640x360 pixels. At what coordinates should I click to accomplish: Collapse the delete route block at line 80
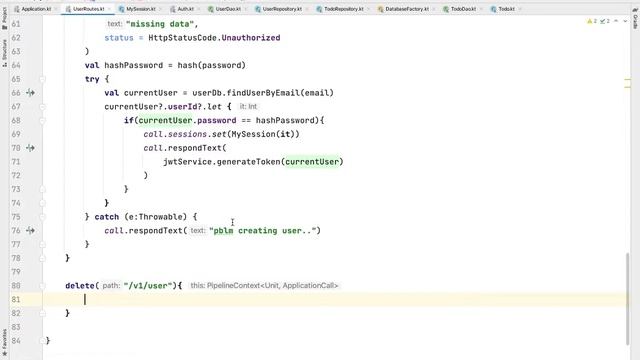click(42, 286)
